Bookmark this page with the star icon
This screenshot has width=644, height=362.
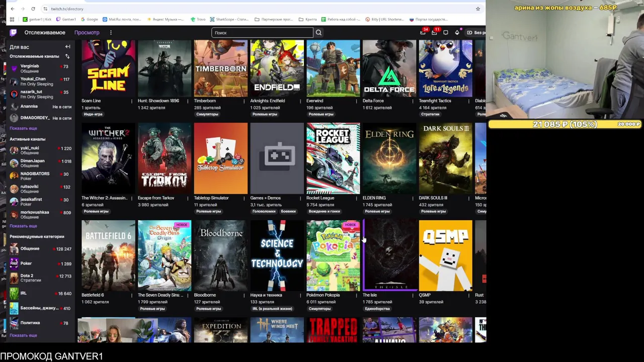pyautogui.click(x=477, y=9)
